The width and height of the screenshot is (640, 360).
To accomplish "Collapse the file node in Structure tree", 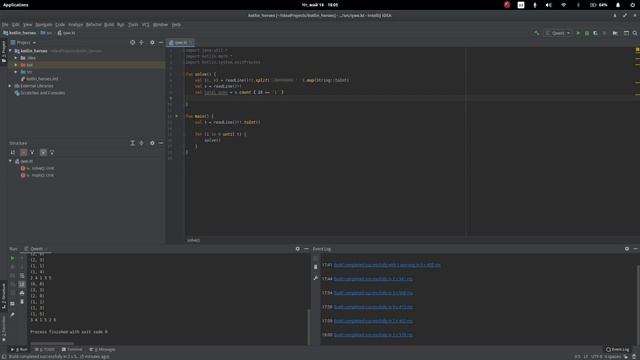I will [10, 161].
